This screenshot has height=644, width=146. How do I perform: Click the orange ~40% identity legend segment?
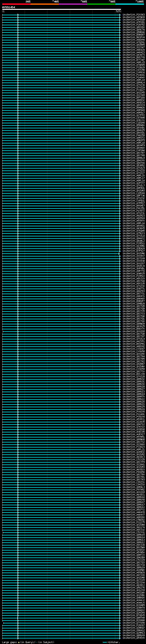coord(45,4)
